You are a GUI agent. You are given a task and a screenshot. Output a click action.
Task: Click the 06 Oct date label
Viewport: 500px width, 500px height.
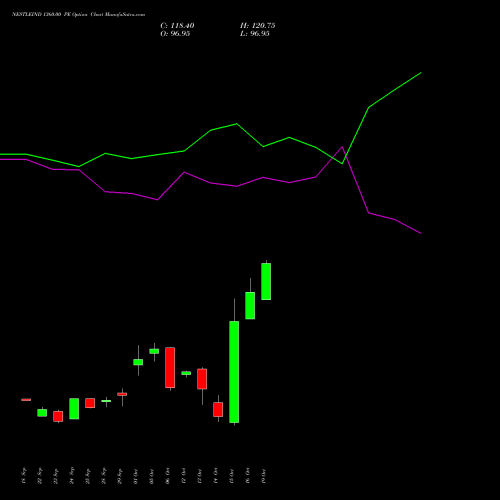coord(168,476)
